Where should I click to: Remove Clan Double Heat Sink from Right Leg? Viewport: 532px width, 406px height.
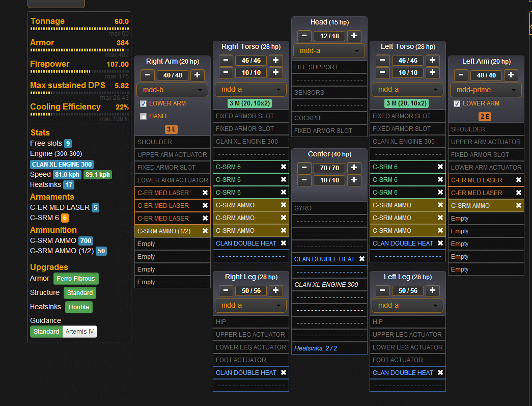[x=284, y=372]
